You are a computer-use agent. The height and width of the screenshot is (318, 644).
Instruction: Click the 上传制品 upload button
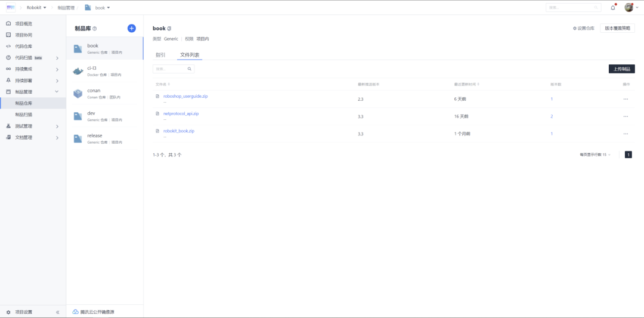621,69
